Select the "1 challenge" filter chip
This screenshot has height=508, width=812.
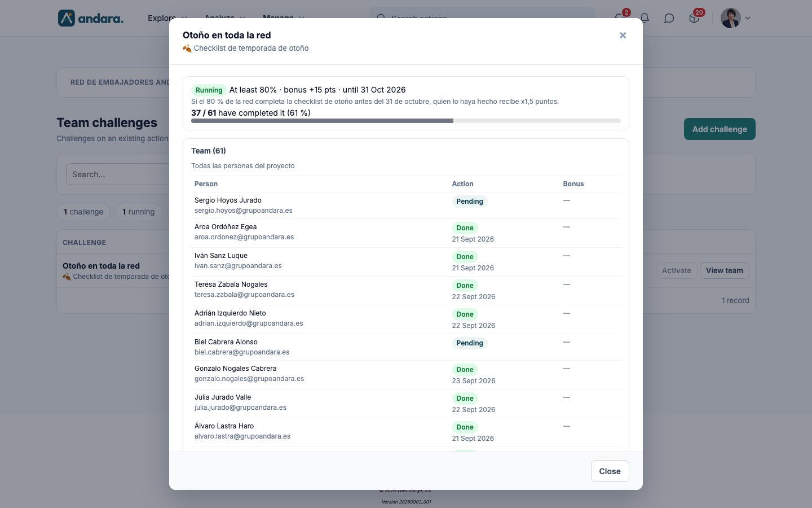point(83,212)
